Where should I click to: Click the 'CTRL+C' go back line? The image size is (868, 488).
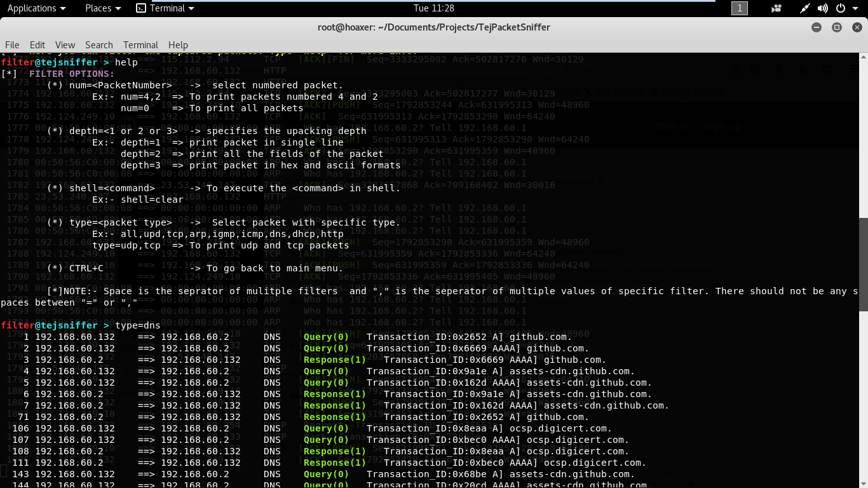[195, 268]
